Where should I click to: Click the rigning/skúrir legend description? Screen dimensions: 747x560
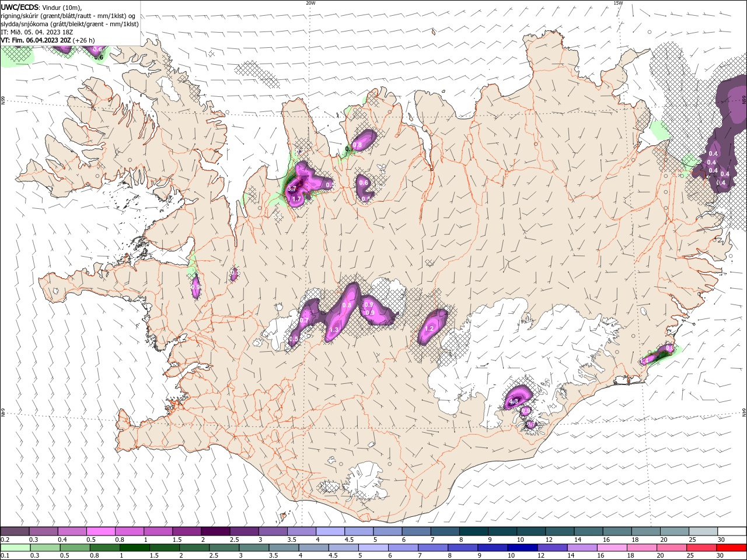click(68, 16)
